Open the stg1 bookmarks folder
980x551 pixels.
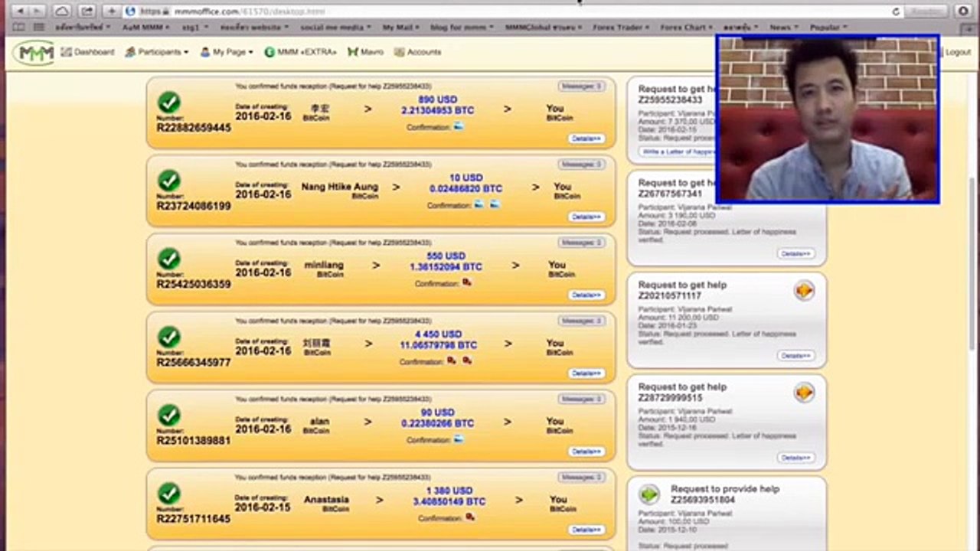194,28
